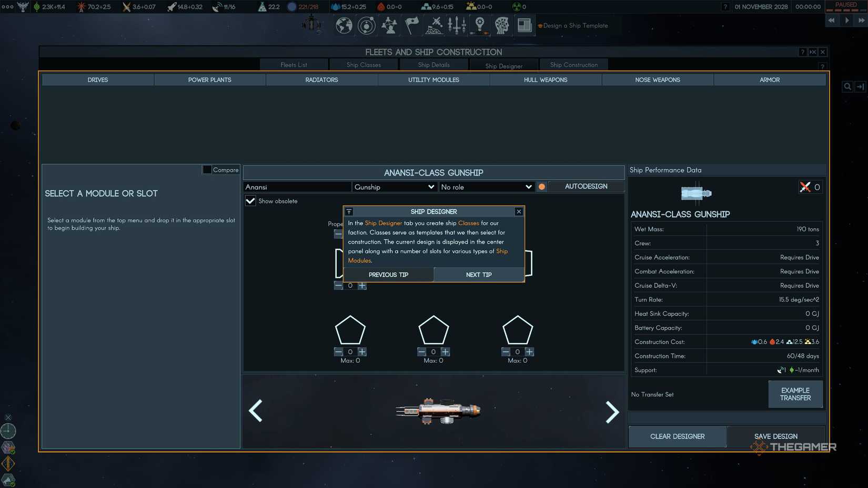Open the fleets crossed-swords screen
The image size is (868, 488).
(x=433, y=25)
